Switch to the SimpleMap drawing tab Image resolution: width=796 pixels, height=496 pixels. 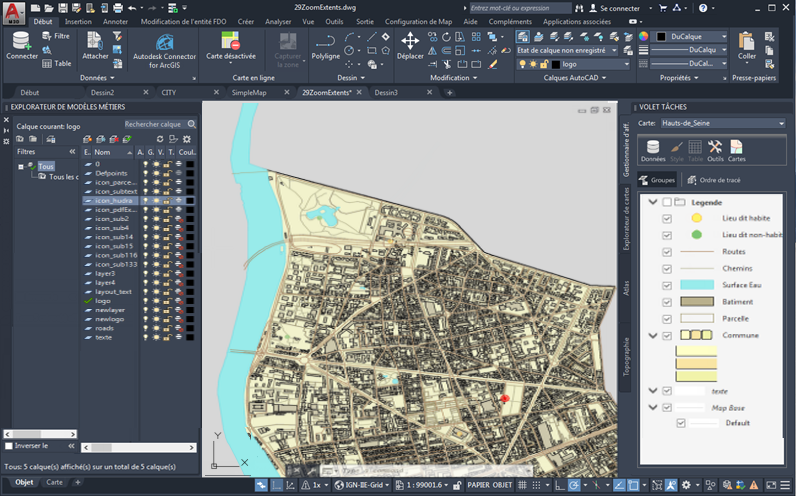(249, 92)
